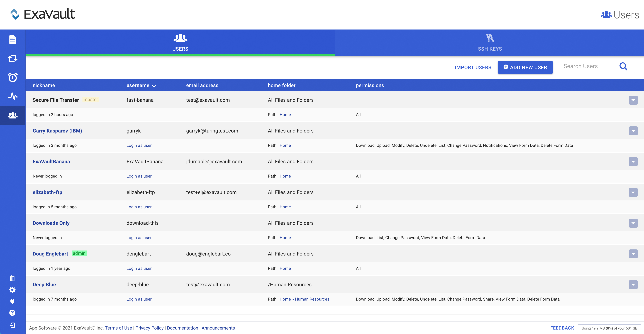Screen dimensions: 644x334
Task: Click Import Users link
Action: (473, 67)
